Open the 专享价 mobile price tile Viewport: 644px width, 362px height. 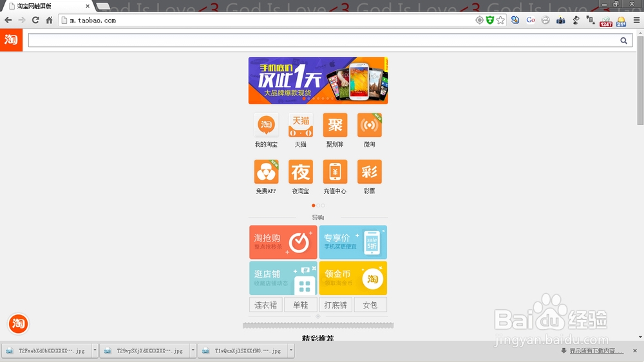(x=353, y=242)
